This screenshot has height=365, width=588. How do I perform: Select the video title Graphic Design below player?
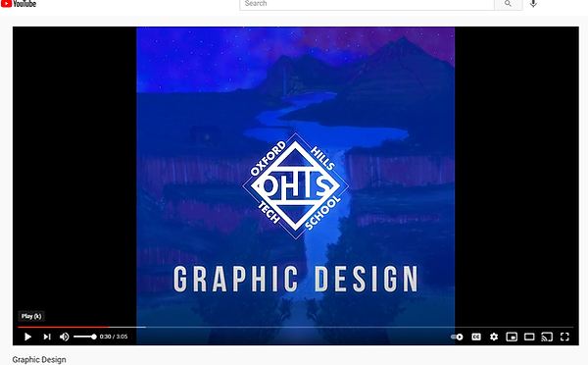pyautogui.click(x=39, y=360)
